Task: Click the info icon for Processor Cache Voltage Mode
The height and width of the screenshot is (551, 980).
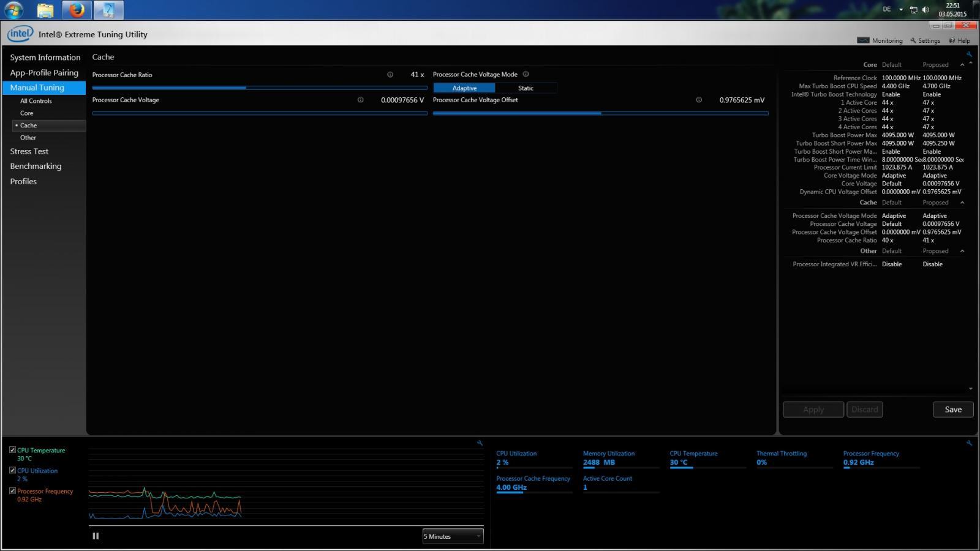Action: tap(526, 74)
